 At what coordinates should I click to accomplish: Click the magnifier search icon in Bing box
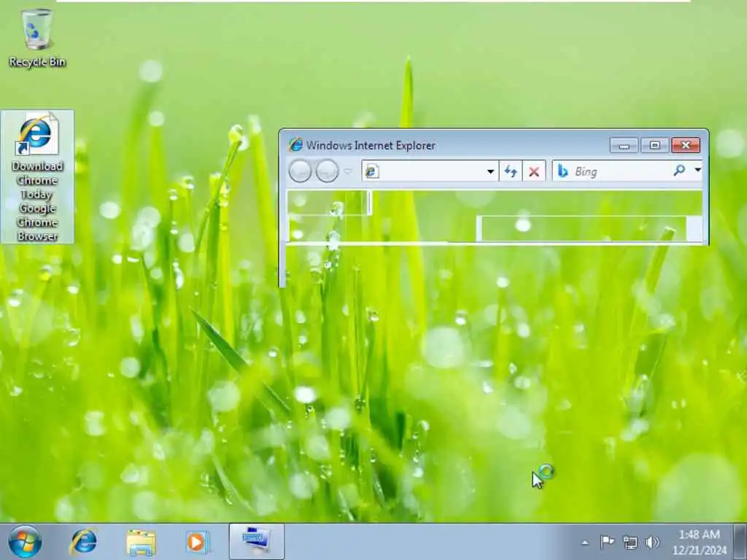[x=679, y=171]
